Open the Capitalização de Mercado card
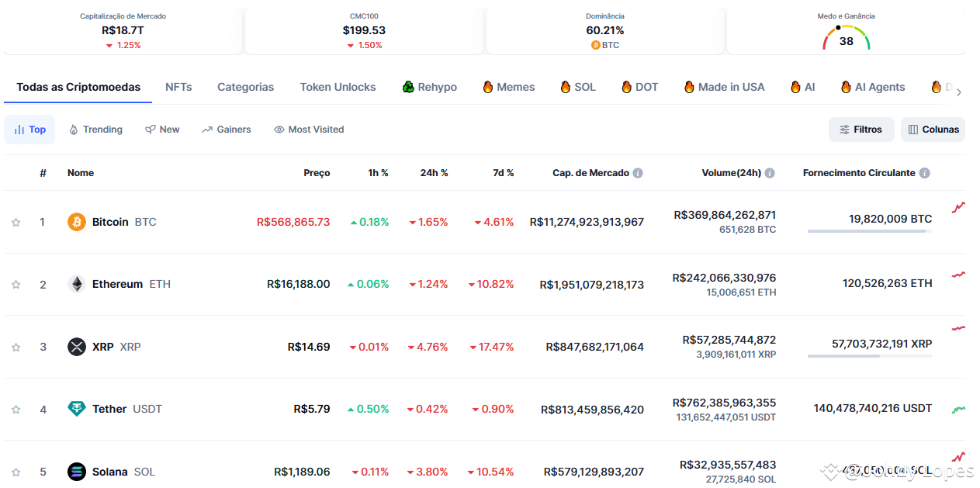The image size is (980, 488). [x=123, y=31]
